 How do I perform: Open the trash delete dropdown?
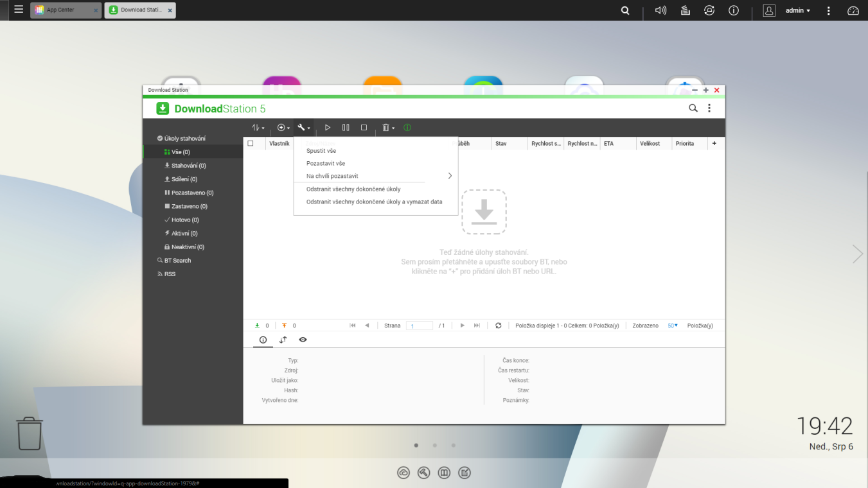[x=388, y=128]
